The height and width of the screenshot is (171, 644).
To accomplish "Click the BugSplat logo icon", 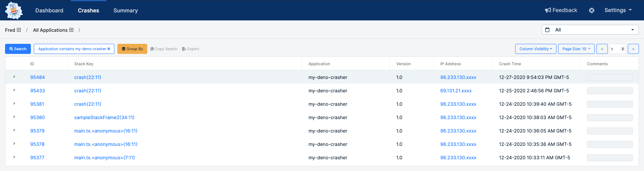I will (x=14, y=10).
